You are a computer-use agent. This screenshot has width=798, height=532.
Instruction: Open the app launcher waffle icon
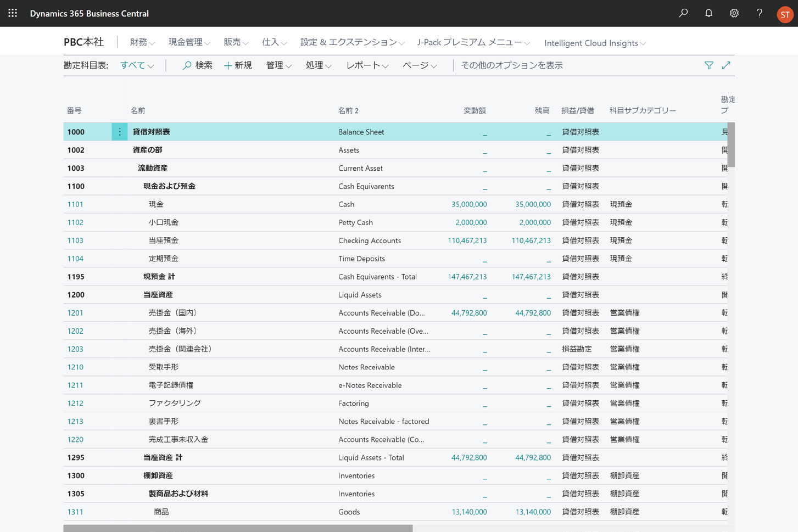[13, 13]
